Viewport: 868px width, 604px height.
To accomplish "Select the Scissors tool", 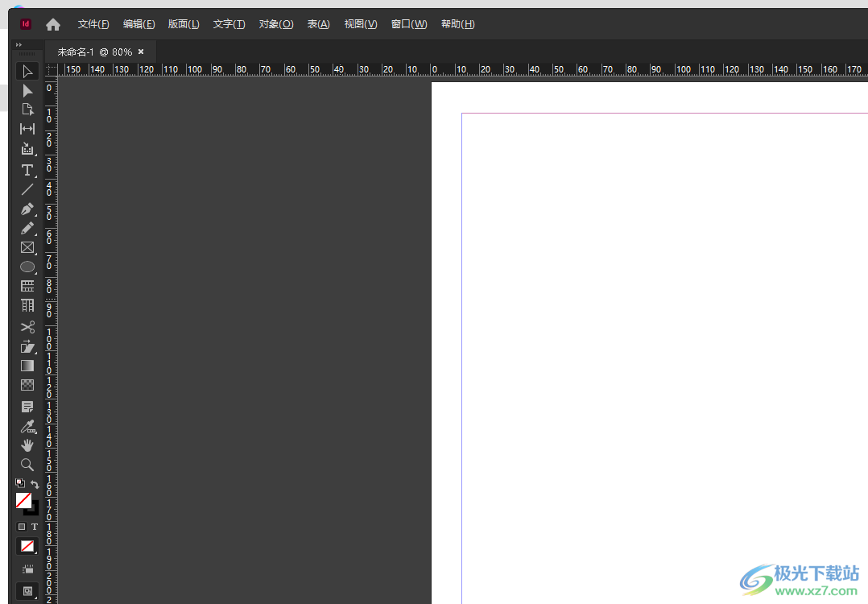I will click(27, 327).
